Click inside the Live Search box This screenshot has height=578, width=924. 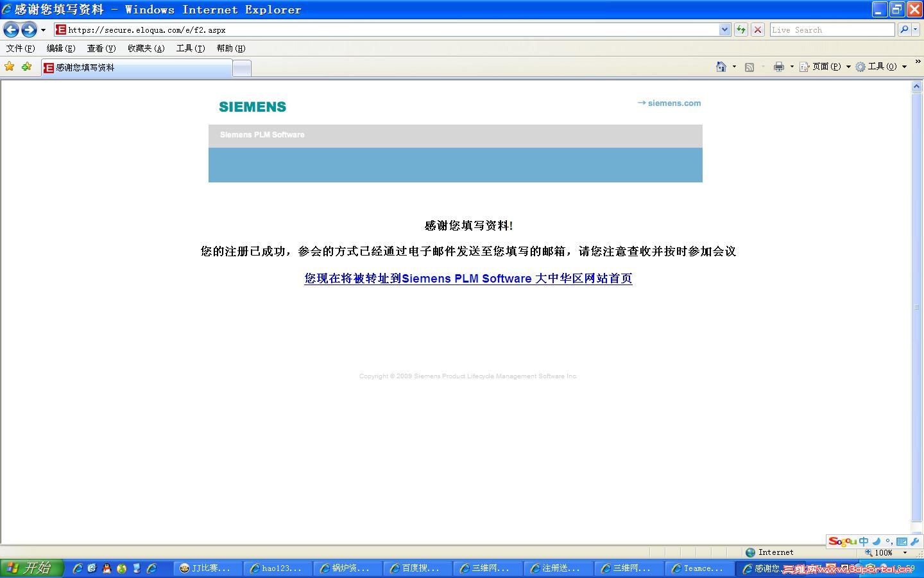tap(832, 30)
